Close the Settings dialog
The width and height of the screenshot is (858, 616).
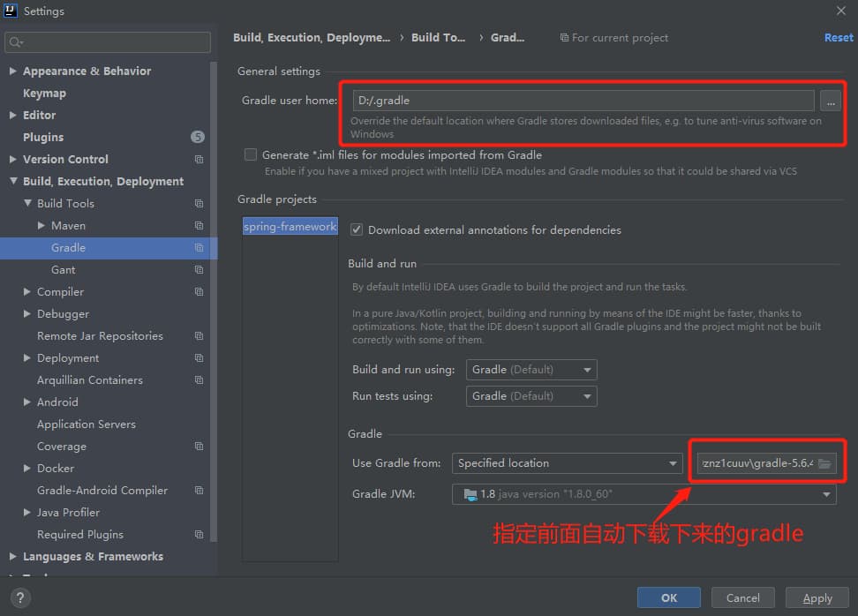841,11
